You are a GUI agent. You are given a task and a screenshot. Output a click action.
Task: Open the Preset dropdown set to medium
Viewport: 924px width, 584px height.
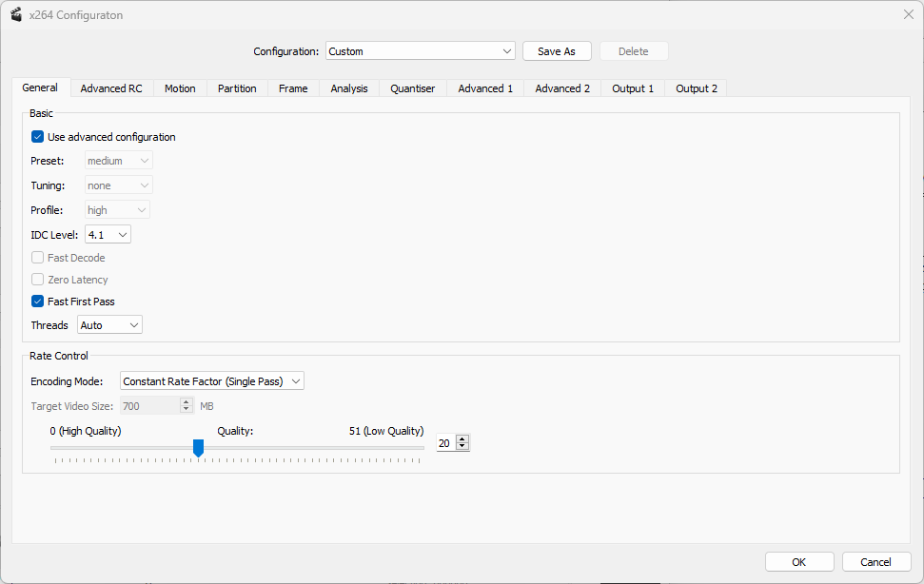pyautogui.click(x=118, y=161)
